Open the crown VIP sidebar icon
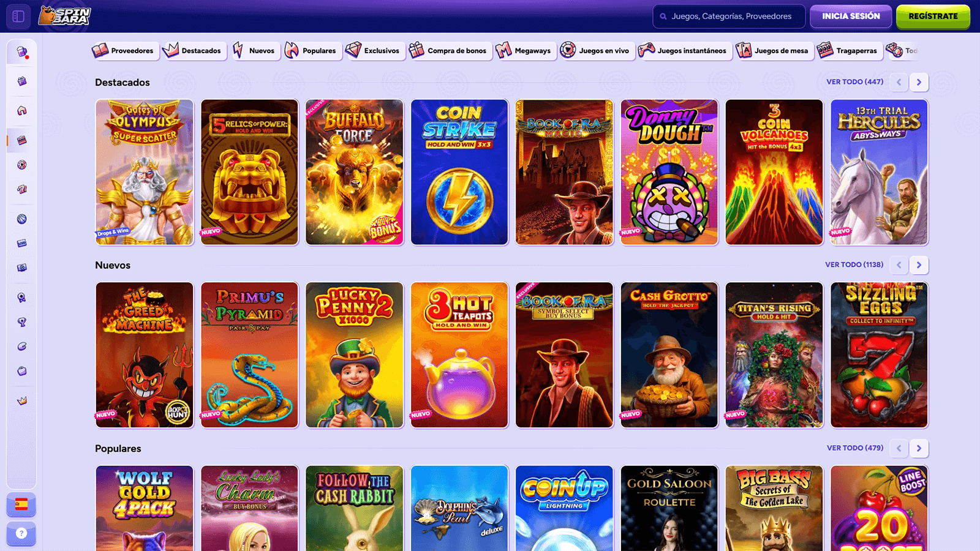 (x=22, y=401)
